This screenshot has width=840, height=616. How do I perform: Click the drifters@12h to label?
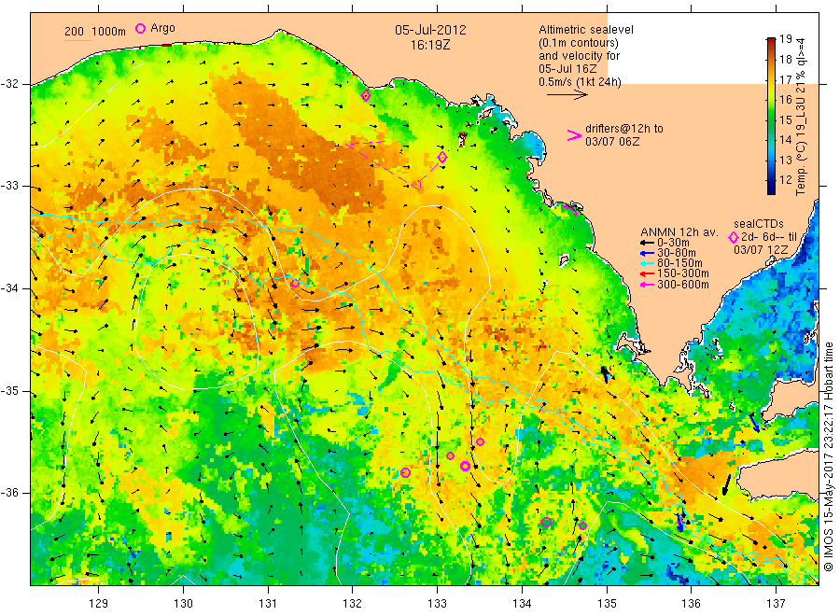(624, 129)
